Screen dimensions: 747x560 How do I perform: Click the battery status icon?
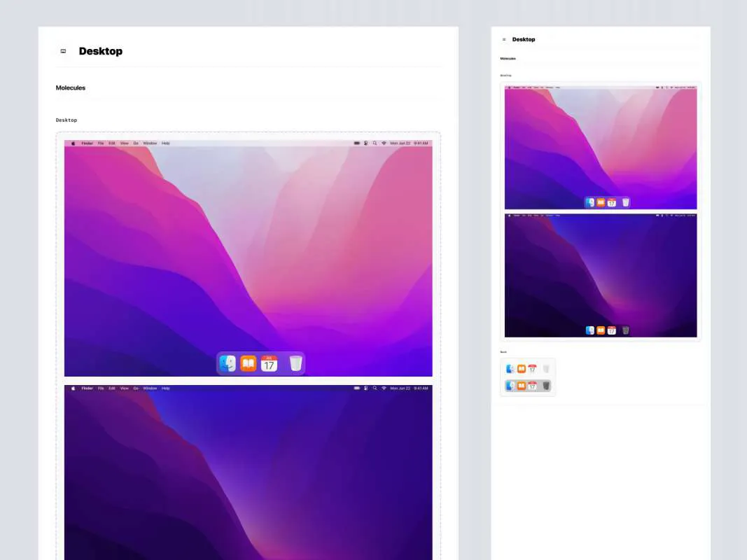(x=357, y=143)
